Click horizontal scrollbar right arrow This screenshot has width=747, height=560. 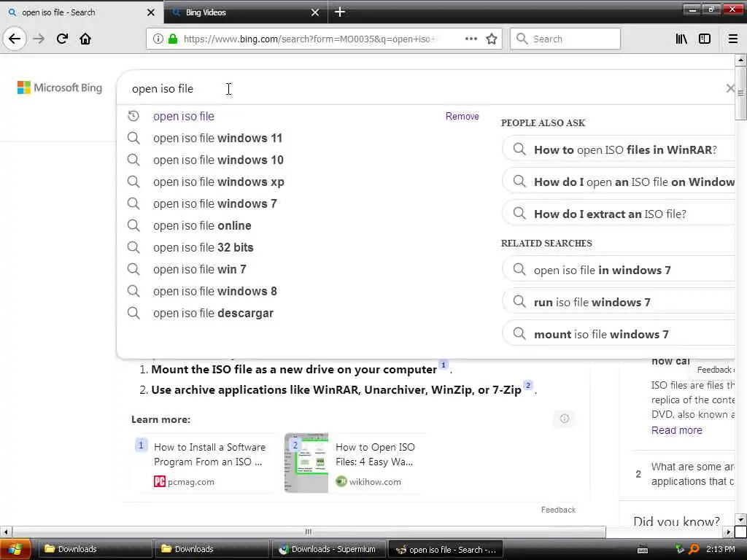click(729, 532)
